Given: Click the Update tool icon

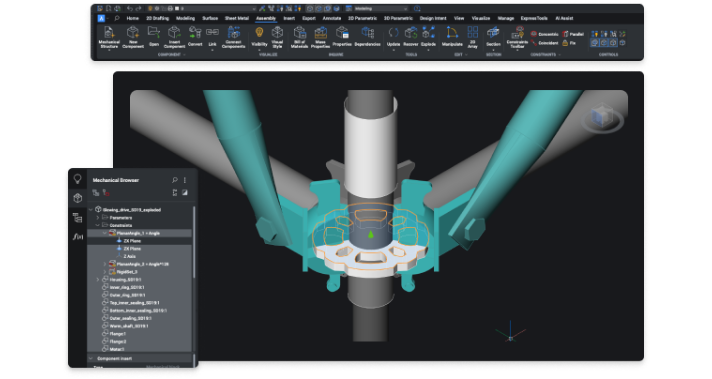Looking at the screenshot, I should coord(393,33).
